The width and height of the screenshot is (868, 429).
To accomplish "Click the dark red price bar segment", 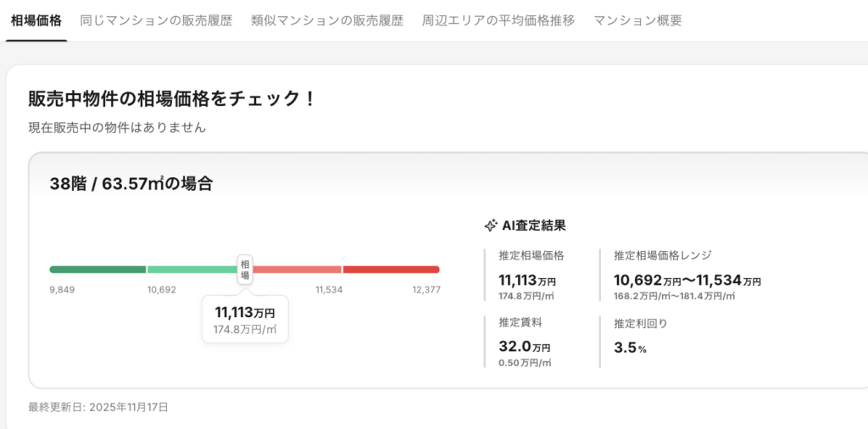I will tap(391, 270).
